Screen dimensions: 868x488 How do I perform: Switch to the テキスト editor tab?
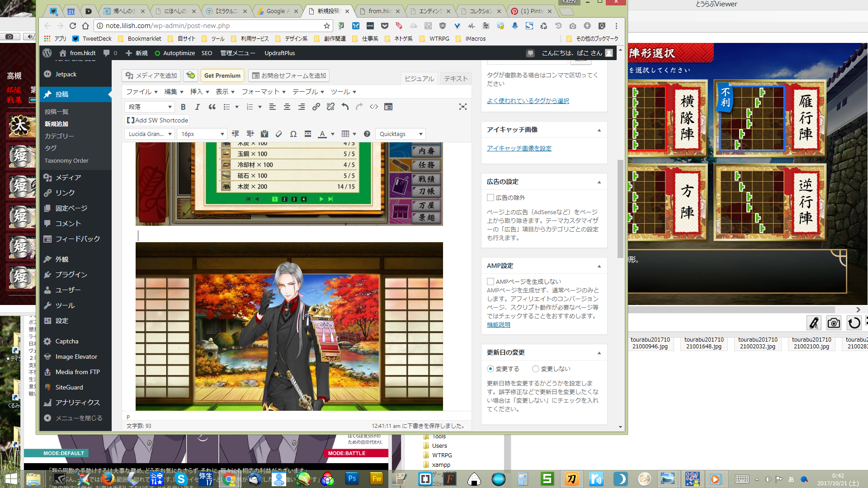(x=456, y=79)
